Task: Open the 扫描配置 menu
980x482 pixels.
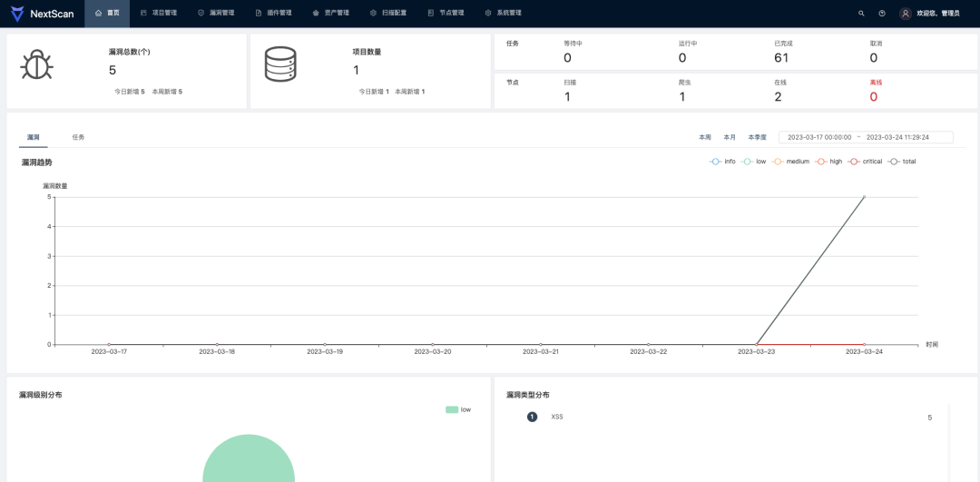Action: pos(388,13)
